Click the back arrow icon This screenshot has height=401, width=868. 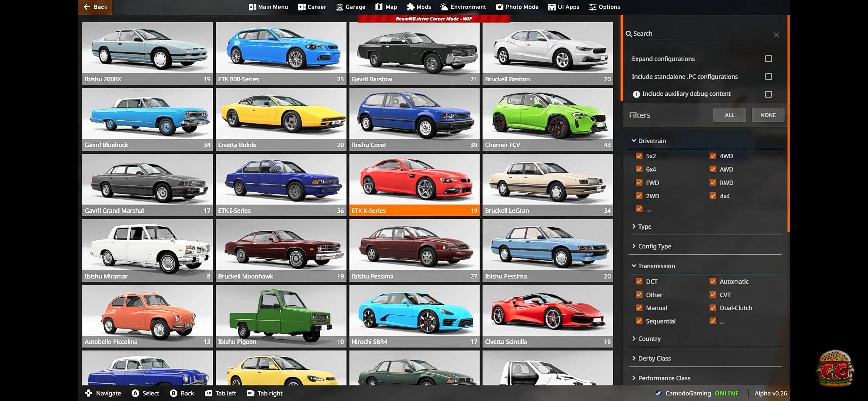[x=87, y=7]
